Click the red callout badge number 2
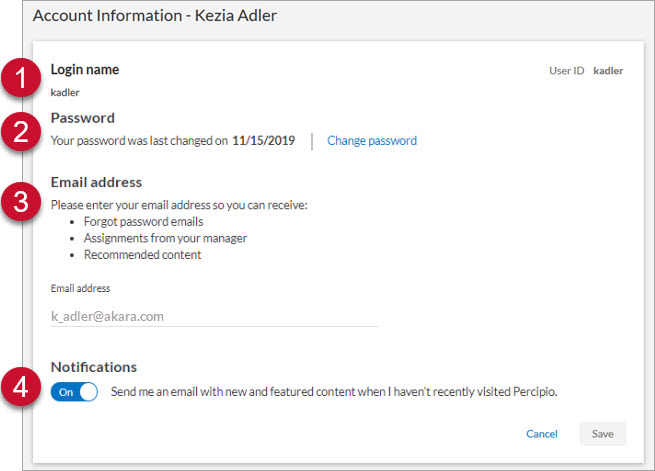The height and width of the screenshot is (471, 655). (21, 131)
